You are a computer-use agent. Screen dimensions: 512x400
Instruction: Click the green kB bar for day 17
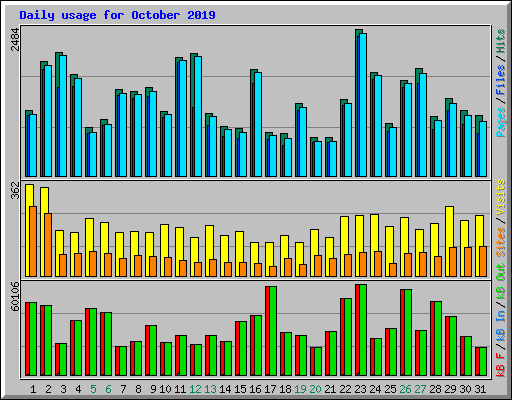(273, 331)
